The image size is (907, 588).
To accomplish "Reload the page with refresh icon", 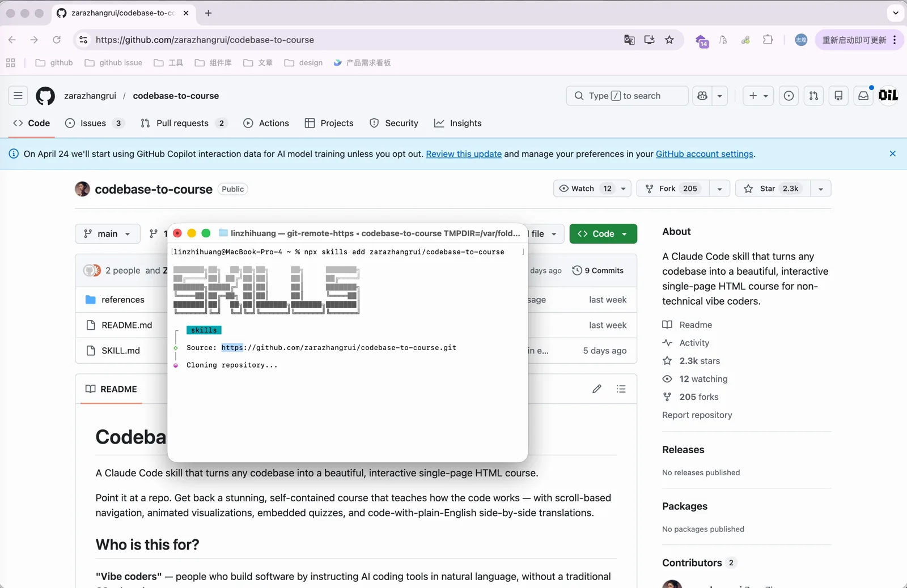I will coord(57,40).
